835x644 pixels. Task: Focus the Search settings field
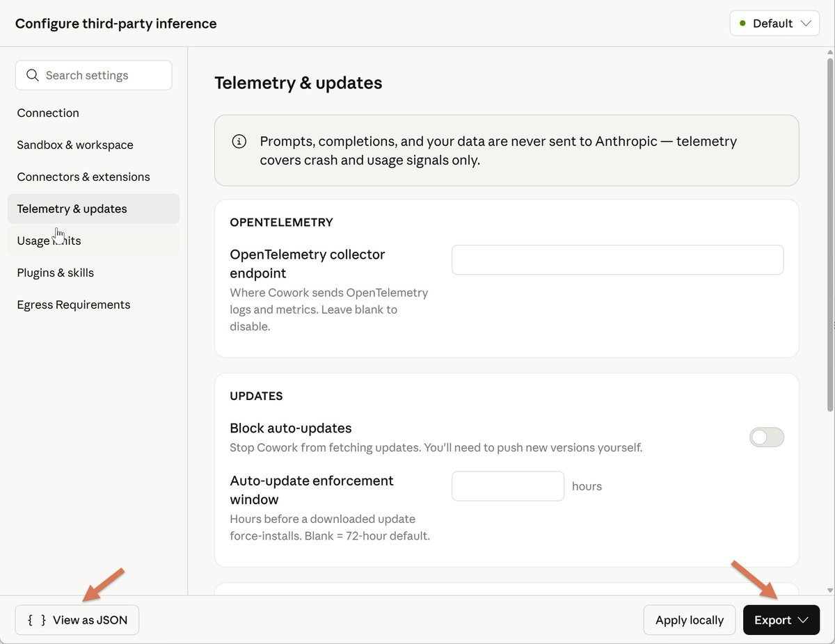click(94, 75)
